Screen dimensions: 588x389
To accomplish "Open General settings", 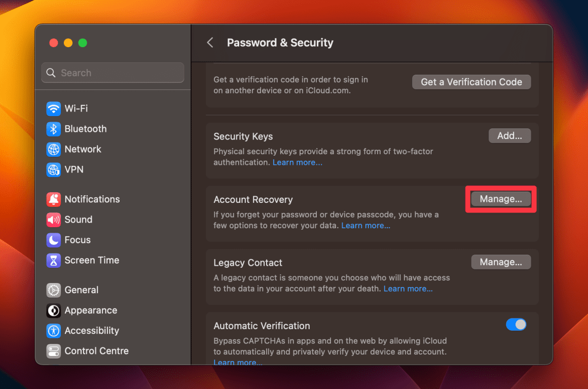I will pyautogui.click(x=81, y=290).
